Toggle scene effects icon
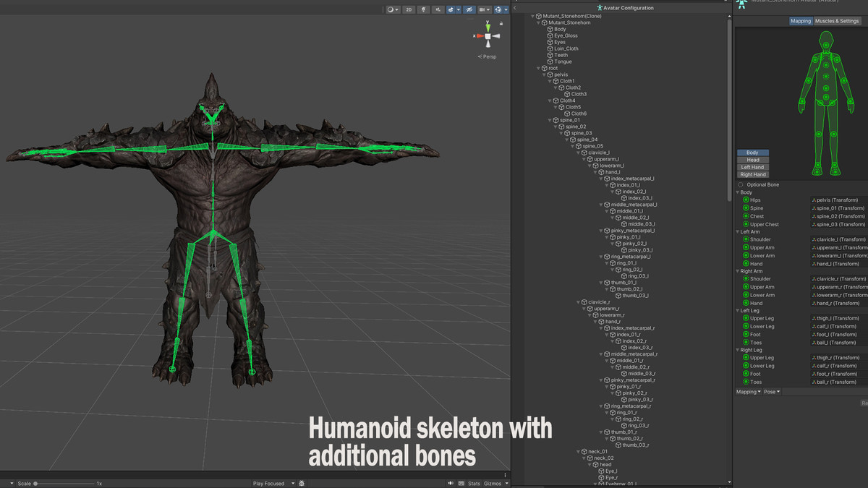Image resolution: width=868 pixels, height=488 pixels. [x=451, y=9]
